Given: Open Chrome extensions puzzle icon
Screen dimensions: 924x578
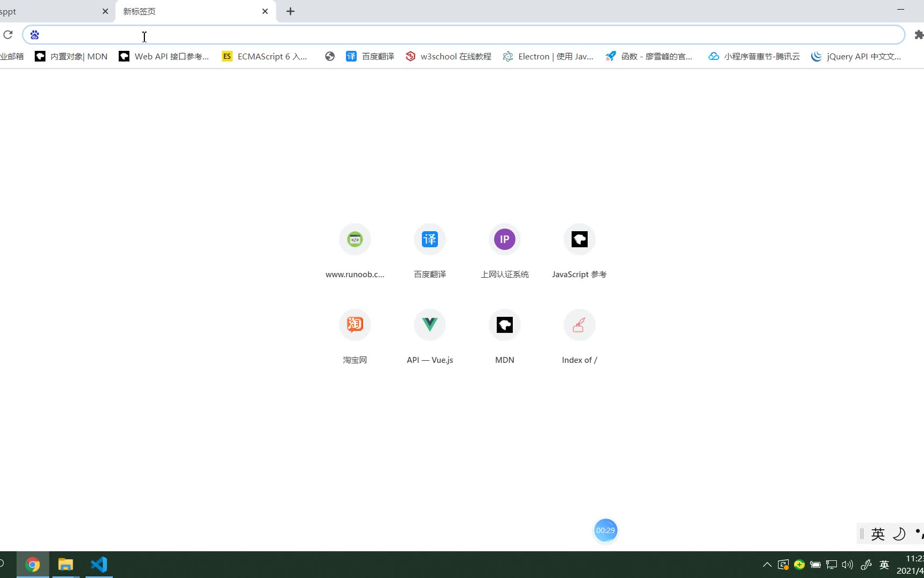Looking at the screenshot, I should point(919,35).
